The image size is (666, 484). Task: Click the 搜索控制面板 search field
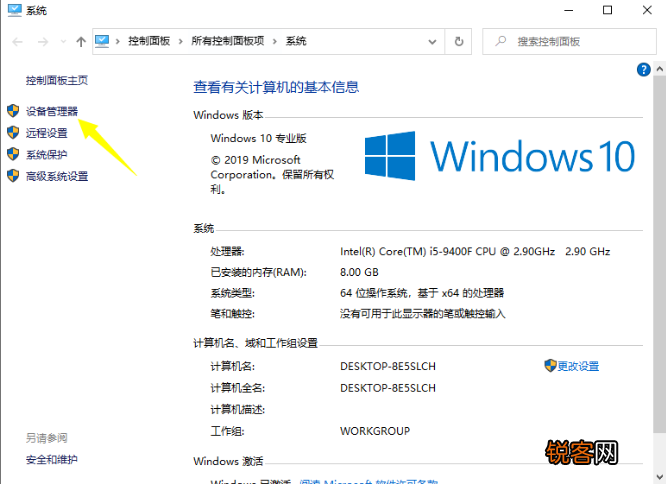tap(570, 42)
